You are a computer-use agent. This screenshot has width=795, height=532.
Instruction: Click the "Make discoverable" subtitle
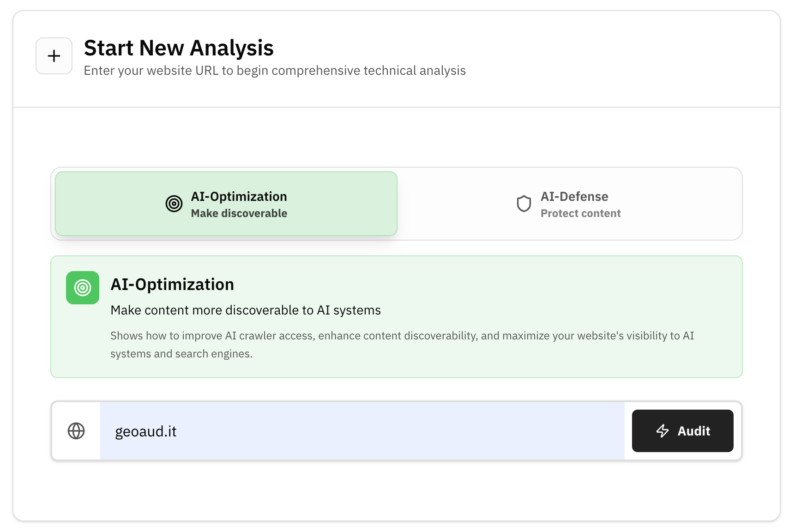click(x=239, y=213)
